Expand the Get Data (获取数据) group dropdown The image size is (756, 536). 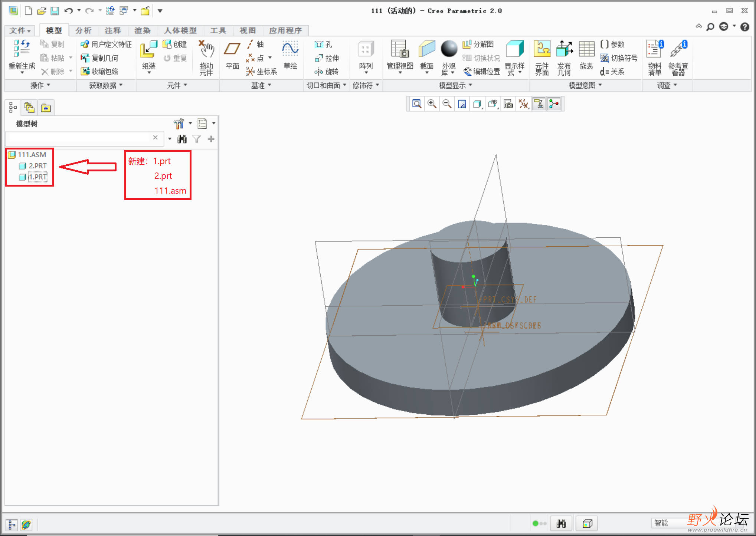105,86
